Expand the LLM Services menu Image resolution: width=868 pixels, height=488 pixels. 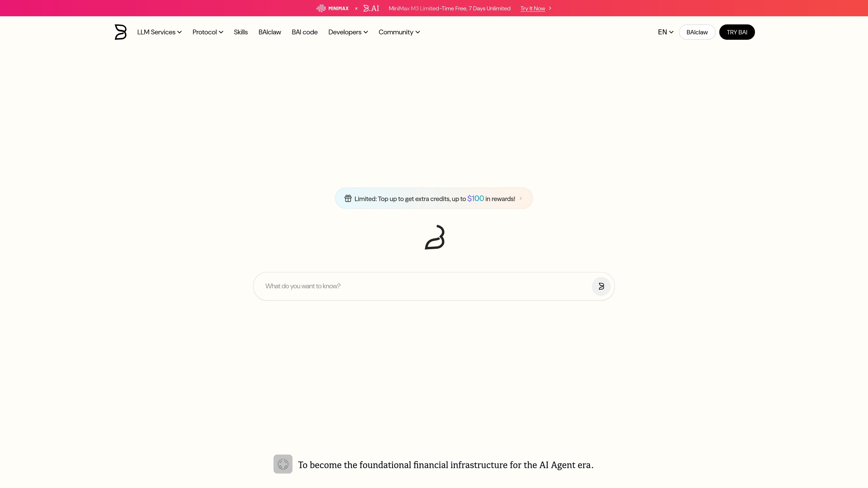coord(159,32)
